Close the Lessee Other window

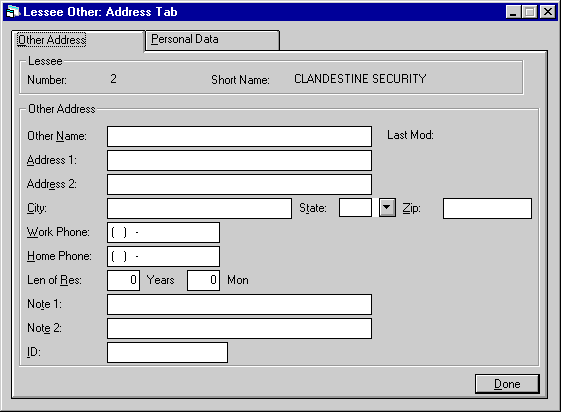pos(548,12)
